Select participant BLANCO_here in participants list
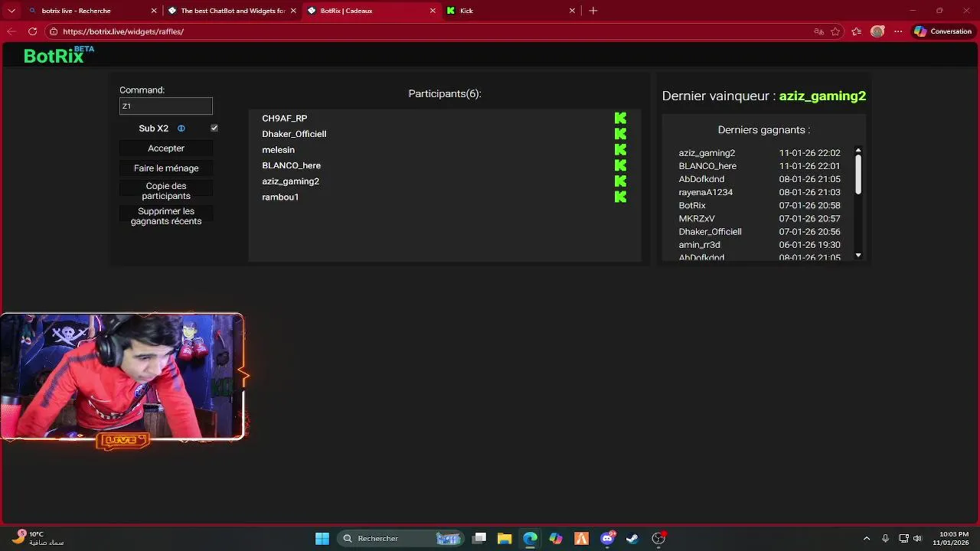This screenshot has width=980, height=551. [291, 165]
